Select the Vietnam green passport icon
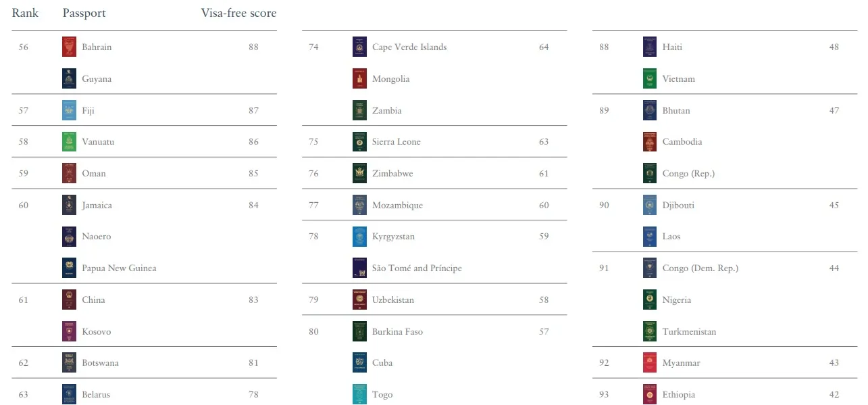This screenshot has width=868, height=405. 650,79
